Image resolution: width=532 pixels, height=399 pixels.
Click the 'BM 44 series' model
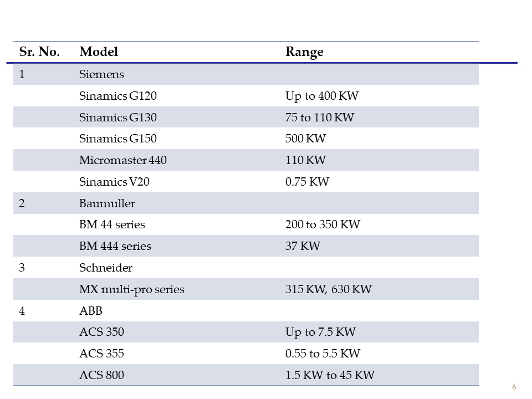(112, 224)
